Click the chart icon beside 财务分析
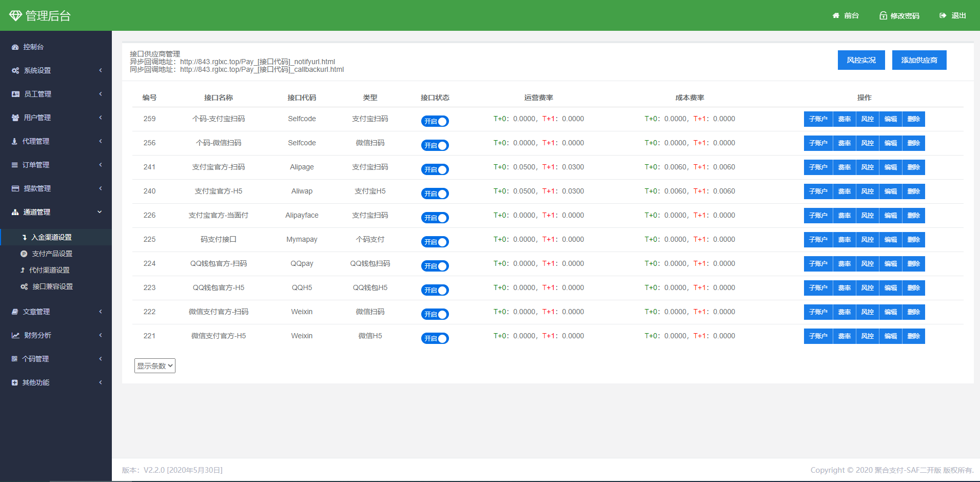 tap(15, 336)
